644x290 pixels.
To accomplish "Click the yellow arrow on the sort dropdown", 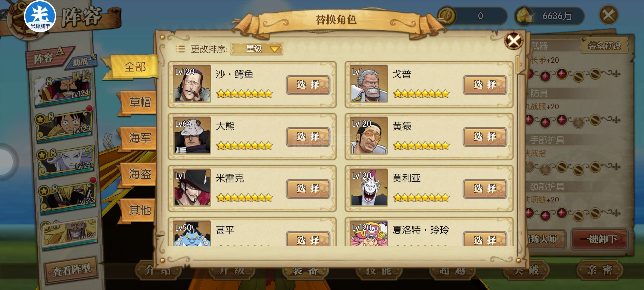I will tap(274, 49).
